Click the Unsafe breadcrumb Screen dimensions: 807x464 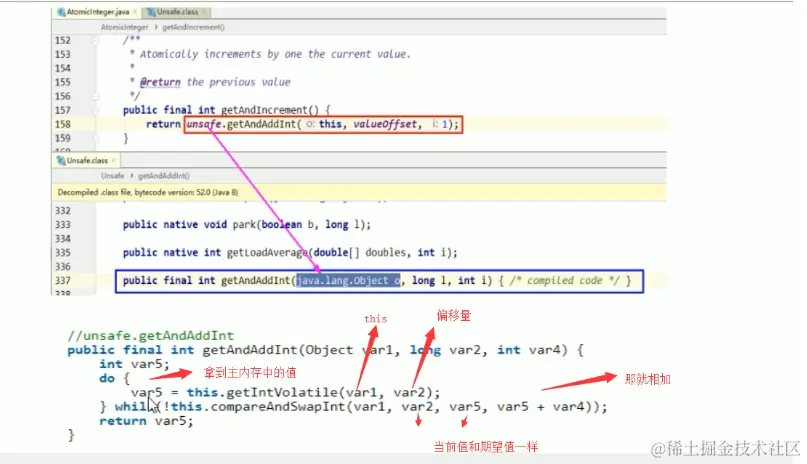click(x=112, y=176)
